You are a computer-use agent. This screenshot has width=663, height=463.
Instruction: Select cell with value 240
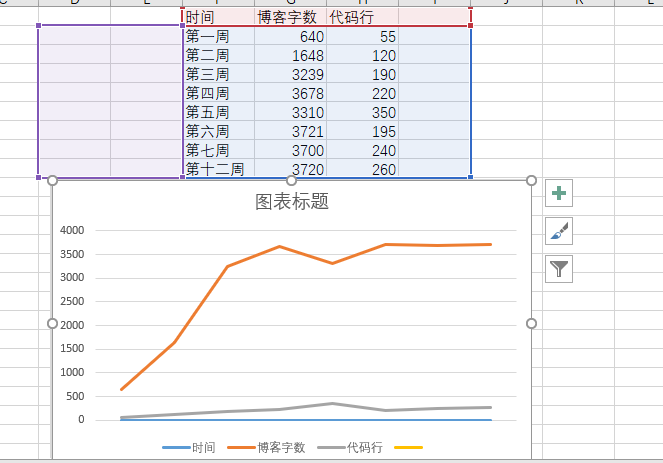[x=362, y=150]
